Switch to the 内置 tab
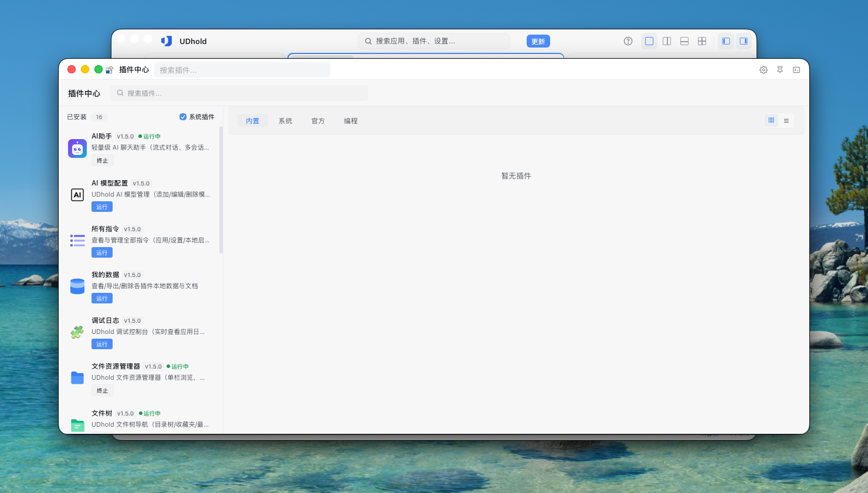Image resolution: width=868 pixels, height=493 pixels. [x=253, y=121]
